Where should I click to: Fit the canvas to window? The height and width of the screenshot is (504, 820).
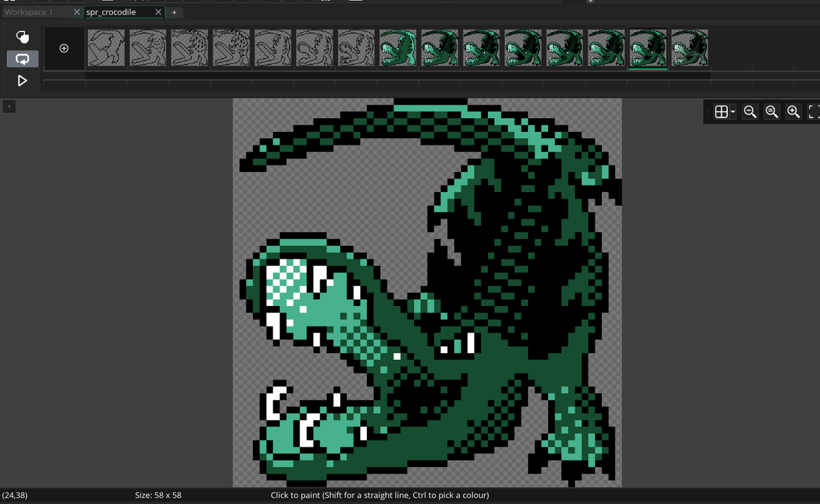coord(813,112)
